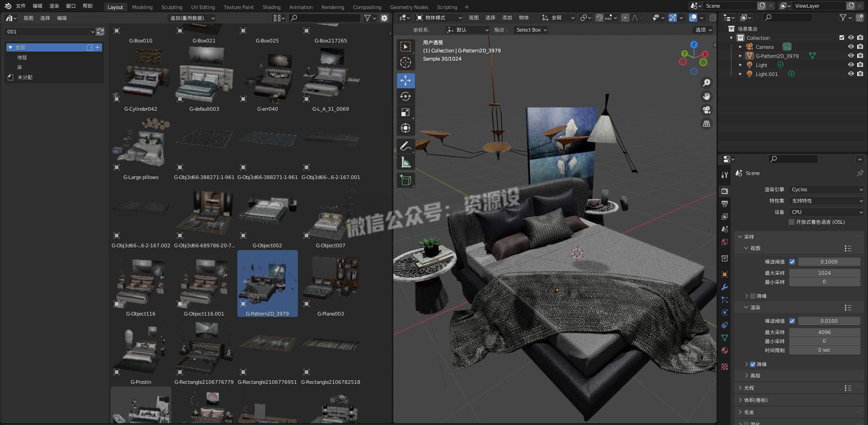Select the Measure tool
This screenshot has width=868, height=425.
click(x=406, y=162)
